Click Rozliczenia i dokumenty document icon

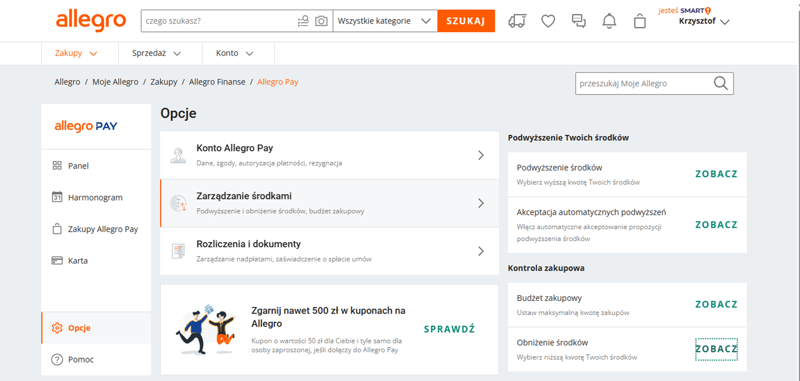pyautogui.click(x=178, y=251)
